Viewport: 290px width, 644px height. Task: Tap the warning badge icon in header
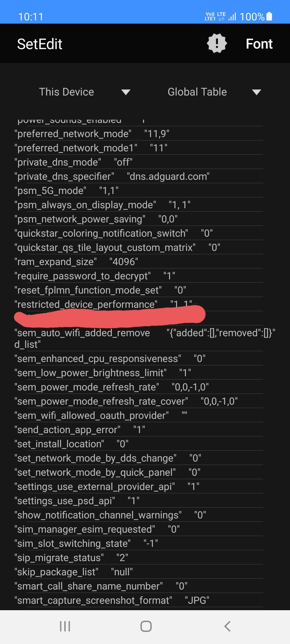point(217,43)
